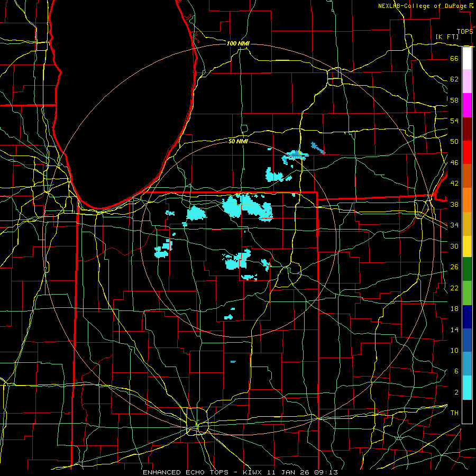Click the "18" legend value

(454, 309)
